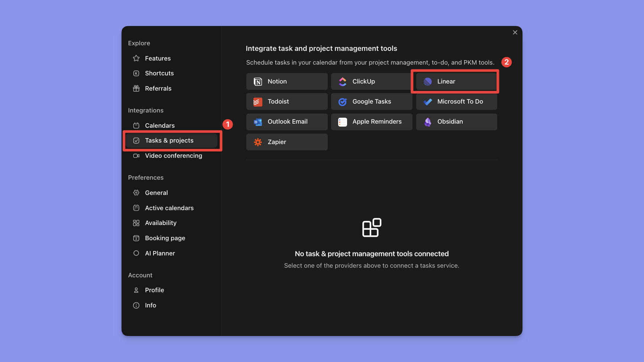Connect the Obsidian integration
Image resolution: width=644 pixels, height=362 pixels.
tap(456, 122)
